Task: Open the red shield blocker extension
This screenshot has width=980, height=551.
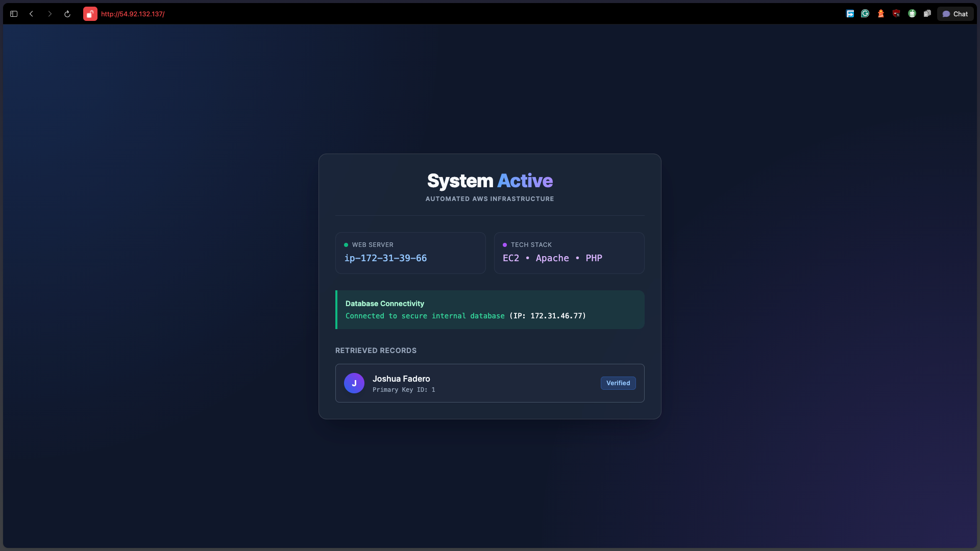Action: tap(896, 14)
